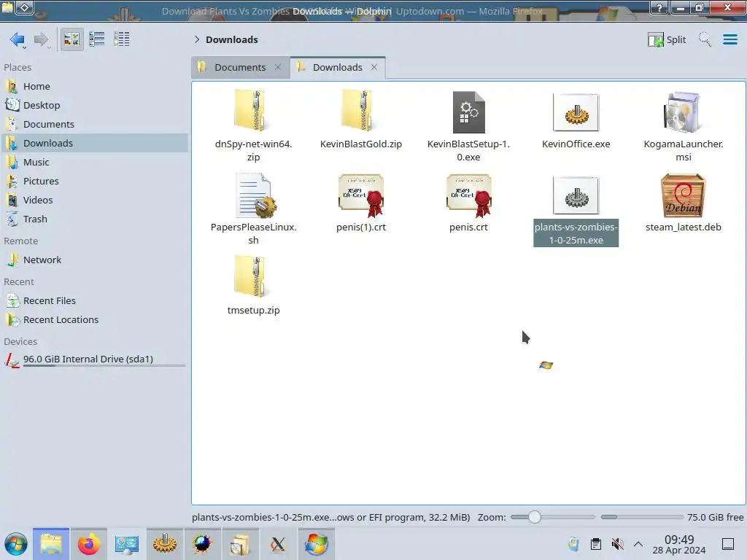Screen dimensions: 747x560
Task: Select KevinOffice.exe file icon
Action: tap(576, 112)
